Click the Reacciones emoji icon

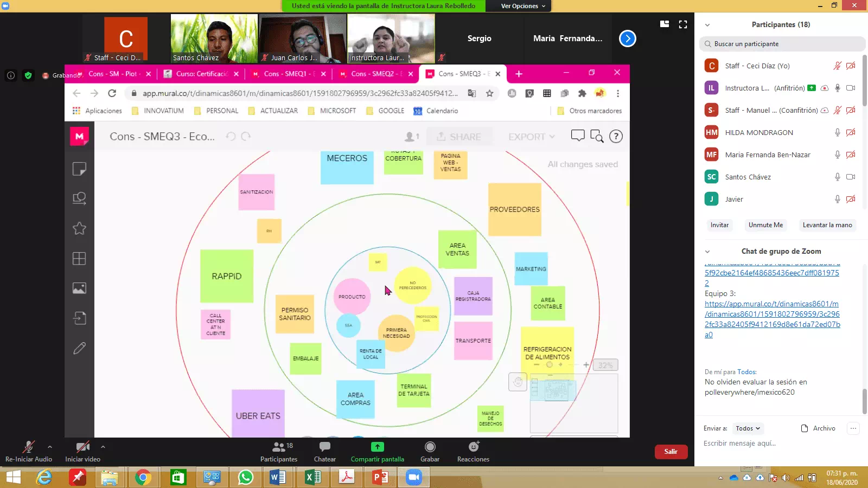(473, 447)
